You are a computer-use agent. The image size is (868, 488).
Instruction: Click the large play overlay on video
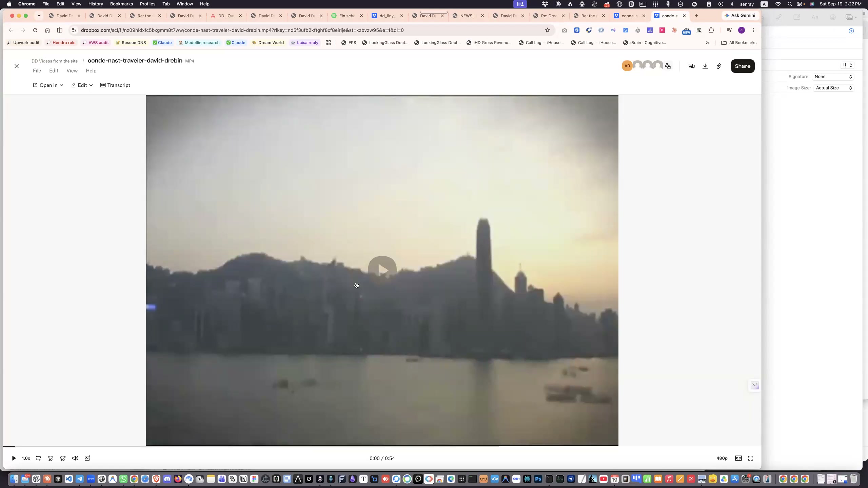click(x=382, y=270)
